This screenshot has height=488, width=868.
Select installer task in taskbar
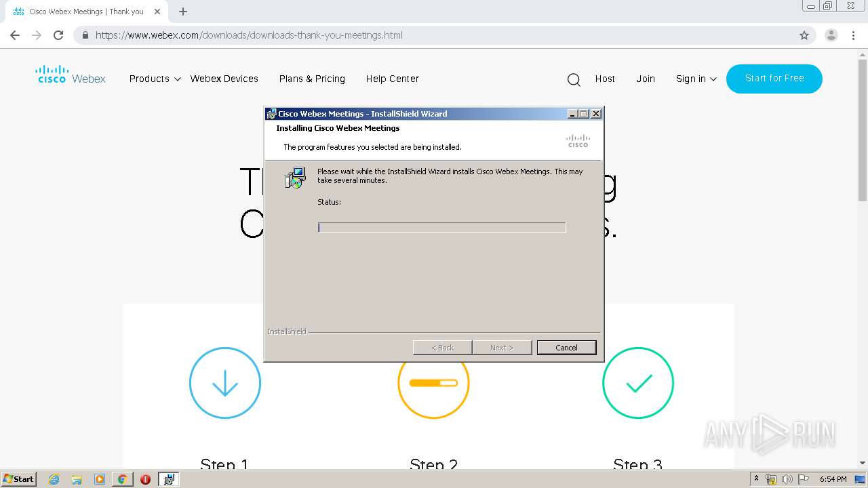tap(169, 479)
